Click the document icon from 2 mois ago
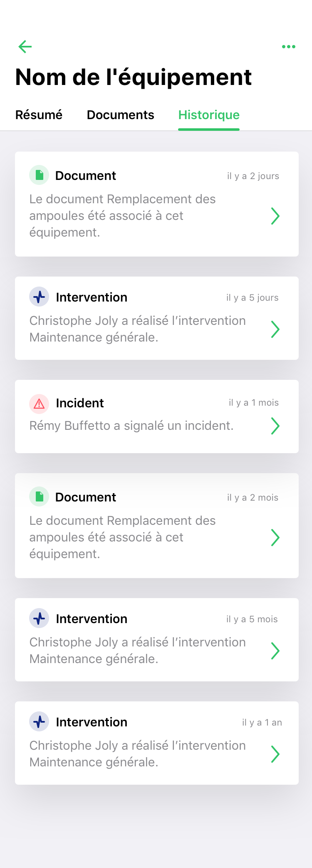 39,496
